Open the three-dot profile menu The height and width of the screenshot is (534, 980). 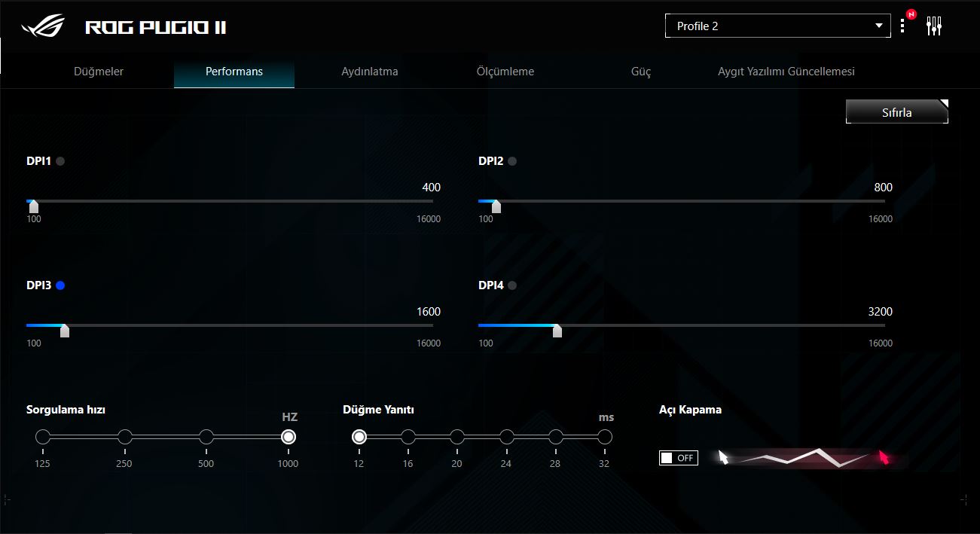click(x=902, y=26)
